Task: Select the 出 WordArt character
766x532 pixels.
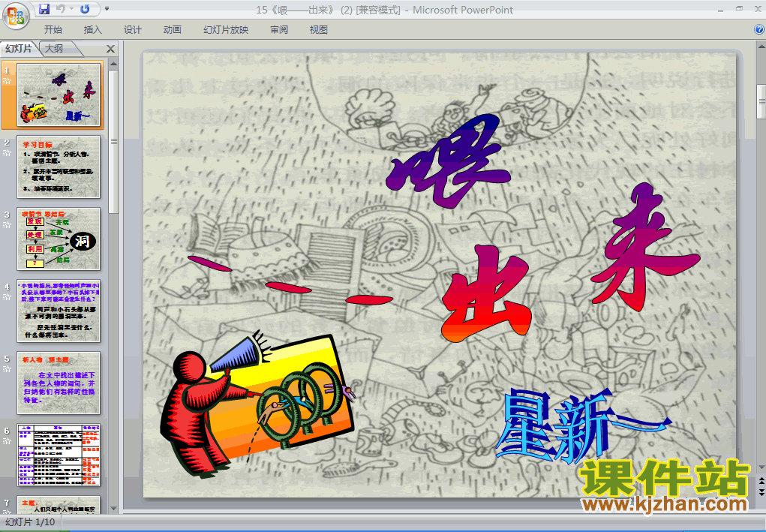Action: click(487, 295)
